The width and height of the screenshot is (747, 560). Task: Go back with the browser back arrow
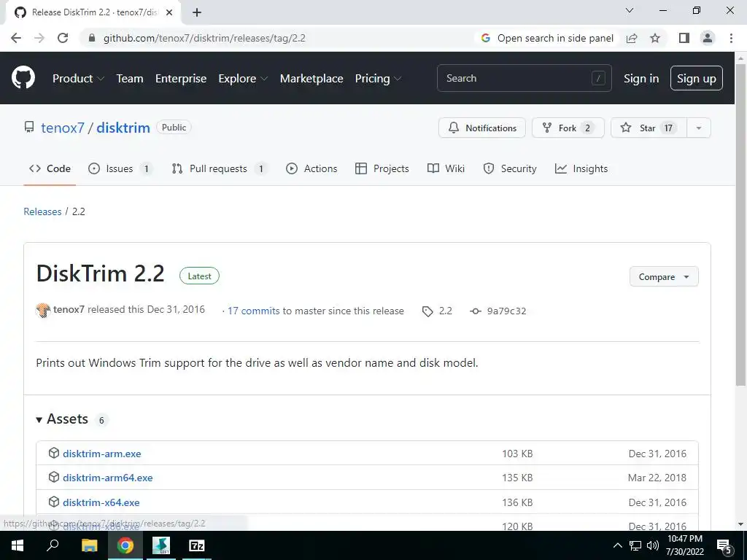click(16, 38)
